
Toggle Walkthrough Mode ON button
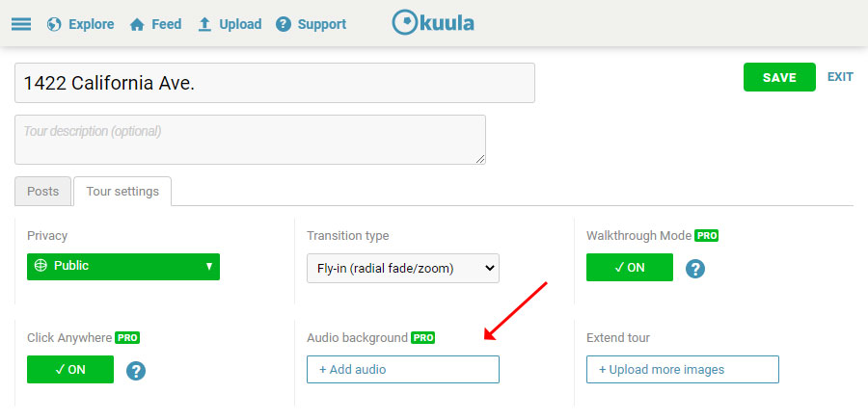(630, 268)
